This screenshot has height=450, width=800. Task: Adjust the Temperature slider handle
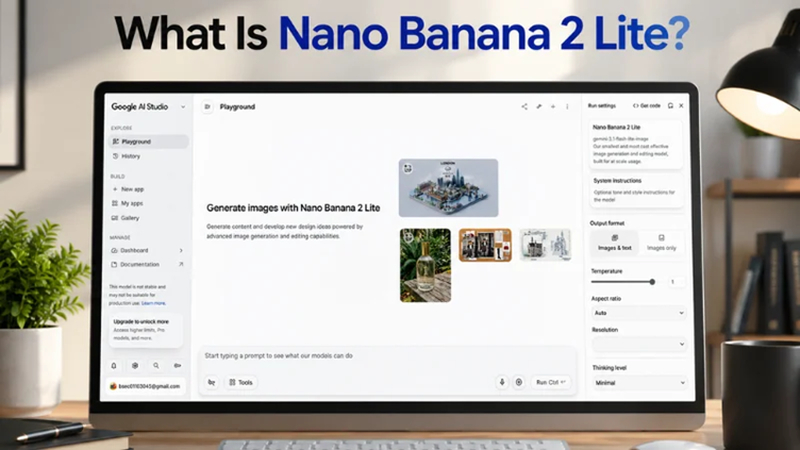click(x=652, y=282)
